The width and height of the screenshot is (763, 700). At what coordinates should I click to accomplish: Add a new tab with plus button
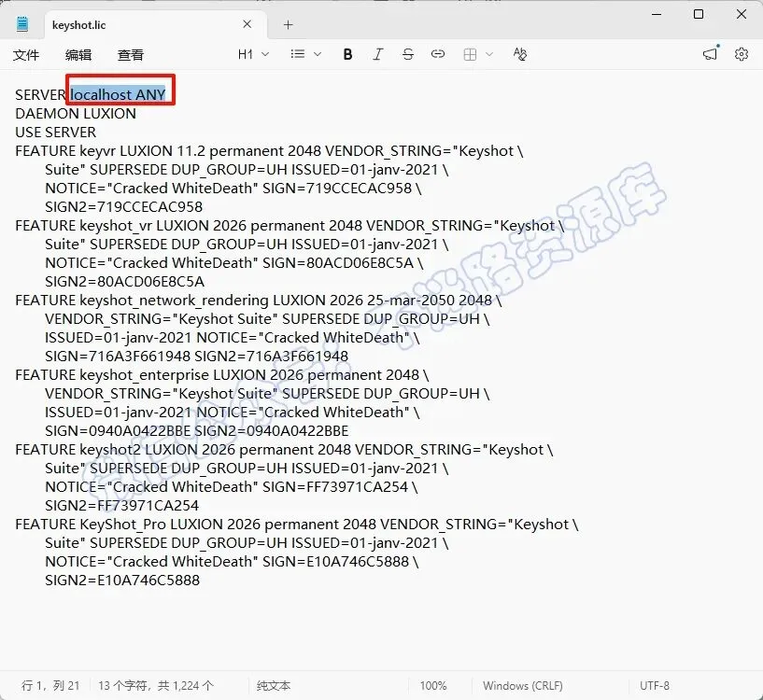coord(288,25)
